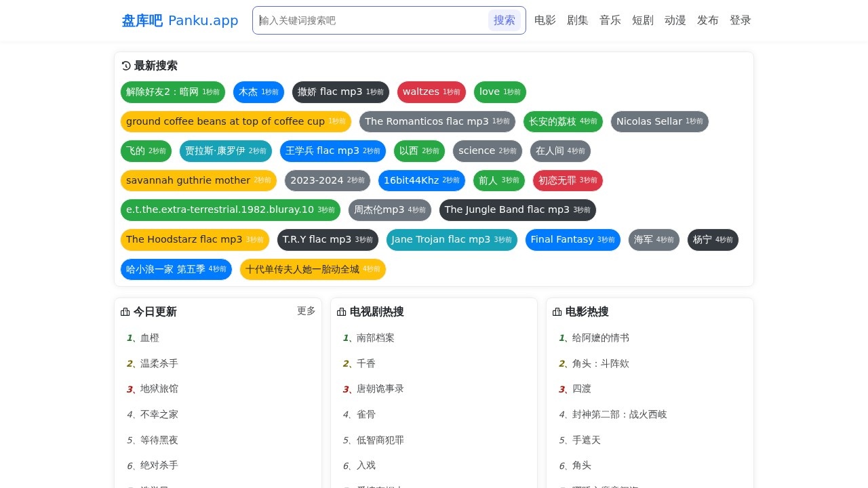Select the 以西 tag
This screenshot has width=868, height=488.
(419, 151)
